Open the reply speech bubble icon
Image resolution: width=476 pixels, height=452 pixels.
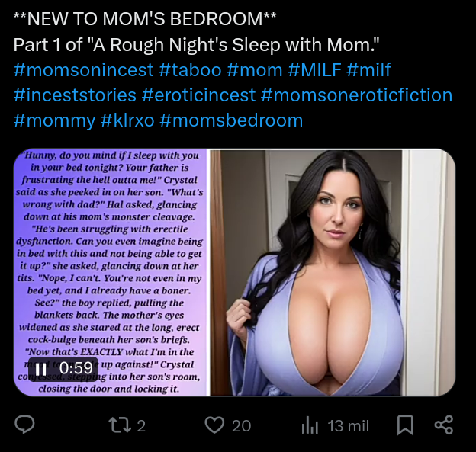click(24, 425)
